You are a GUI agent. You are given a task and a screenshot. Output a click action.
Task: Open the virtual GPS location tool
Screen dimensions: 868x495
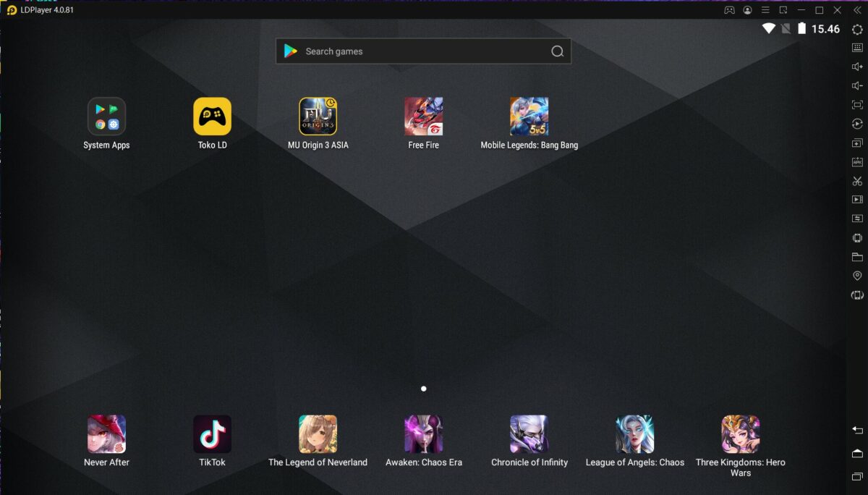pos(857,275)
